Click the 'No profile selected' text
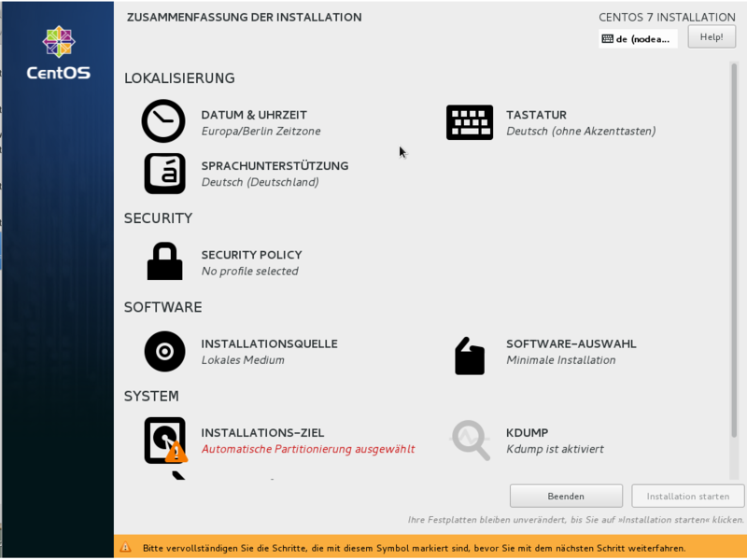Image resolution: width=747 pixels, height=560 pixels. pyautogui.click(x=249, y=271)
